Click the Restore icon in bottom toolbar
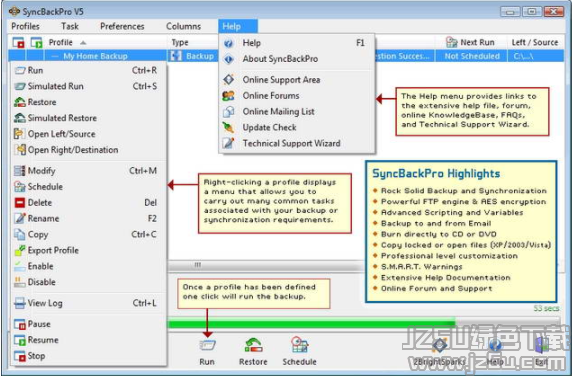 click(253, 345)
